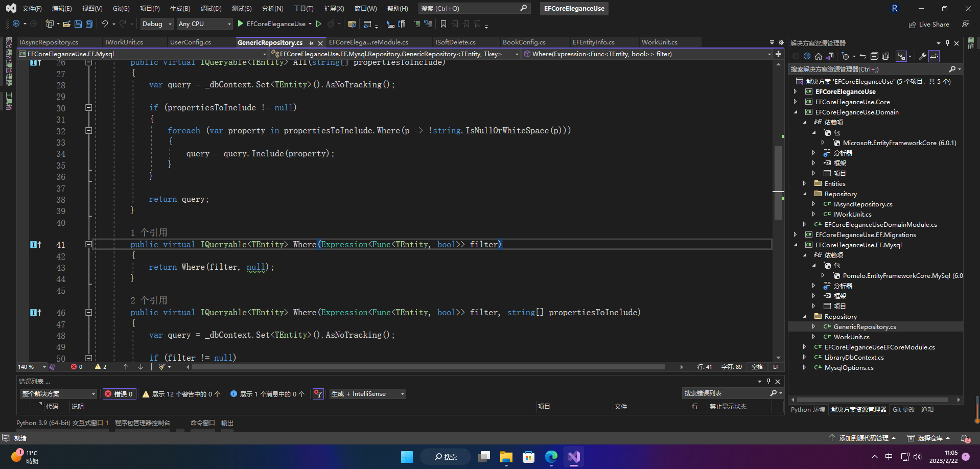
Task: Click the bookmark icon in toolbar
Action: tap(443, 24)
